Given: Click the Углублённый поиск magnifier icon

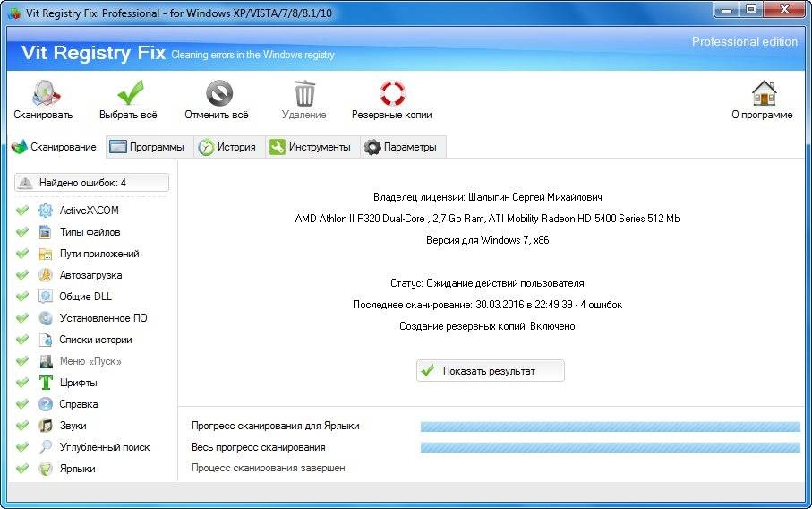Looking at the screenshot, I should 46,447.
